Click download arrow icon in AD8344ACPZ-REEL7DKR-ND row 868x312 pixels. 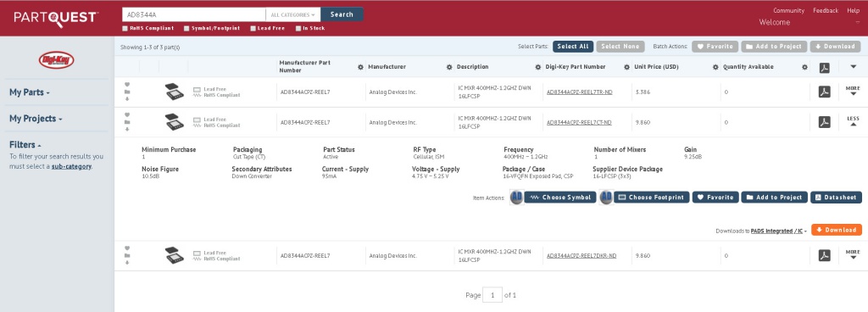[127, 263]
